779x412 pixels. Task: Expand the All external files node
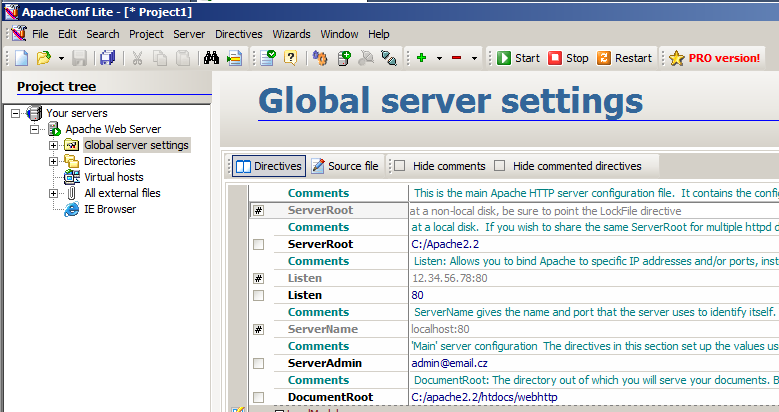53,193
